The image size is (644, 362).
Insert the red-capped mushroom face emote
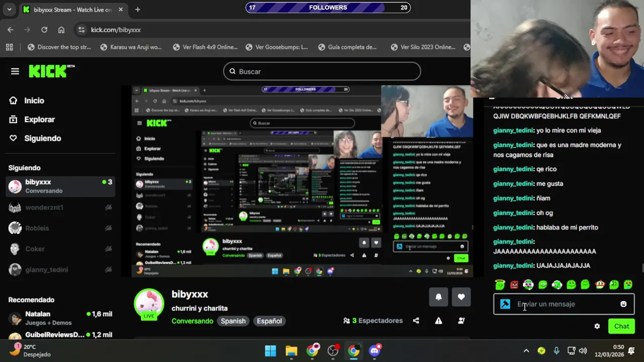tap(600, 285)
